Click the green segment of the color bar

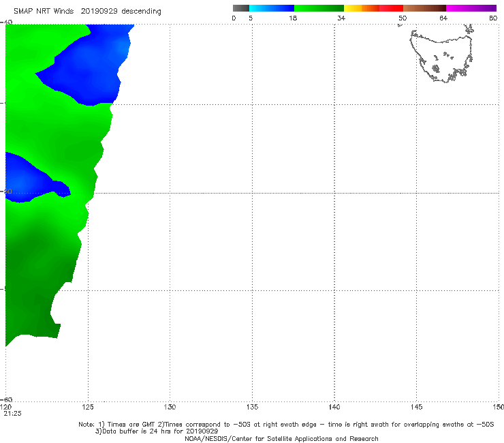click(319, 8)
